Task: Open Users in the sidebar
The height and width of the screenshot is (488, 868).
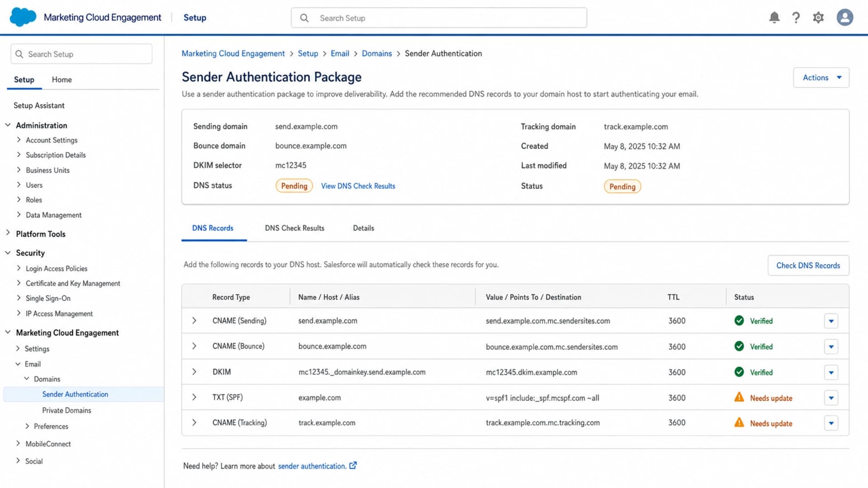Action: click(34, 185)
